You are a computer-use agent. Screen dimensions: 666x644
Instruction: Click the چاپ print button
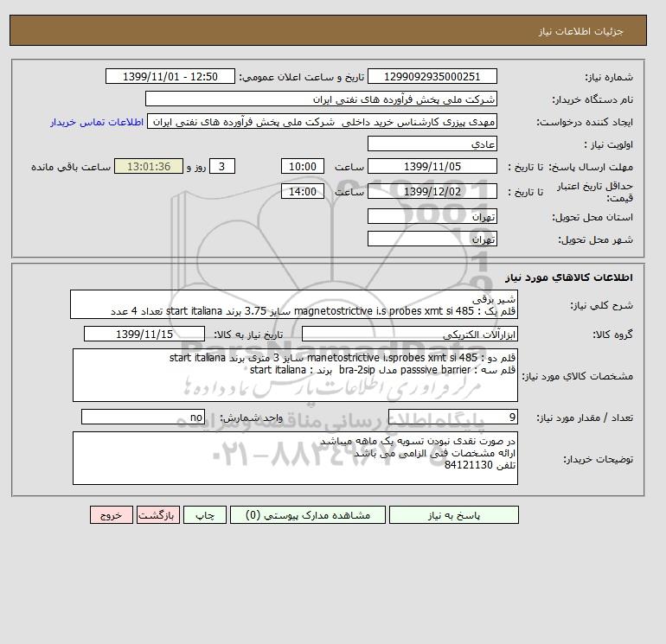click(x=205, y=514)
